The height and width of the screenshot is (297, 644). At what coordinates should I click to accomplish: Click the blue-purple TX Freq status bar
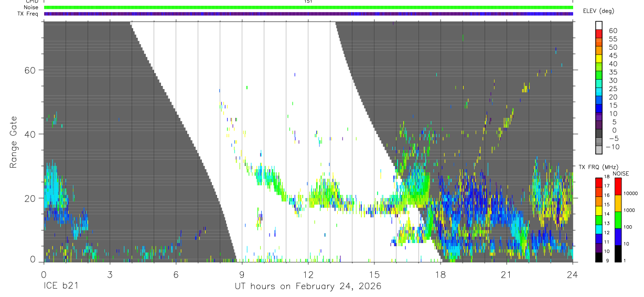click(308, 14)
